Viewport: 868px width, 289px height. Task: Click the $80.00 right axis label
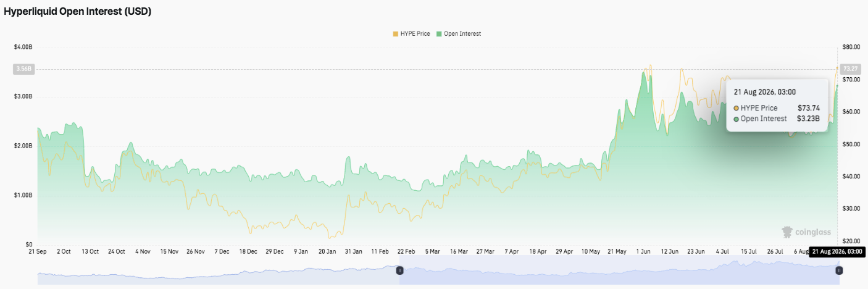pyautogui.click(x=851, y=47)
